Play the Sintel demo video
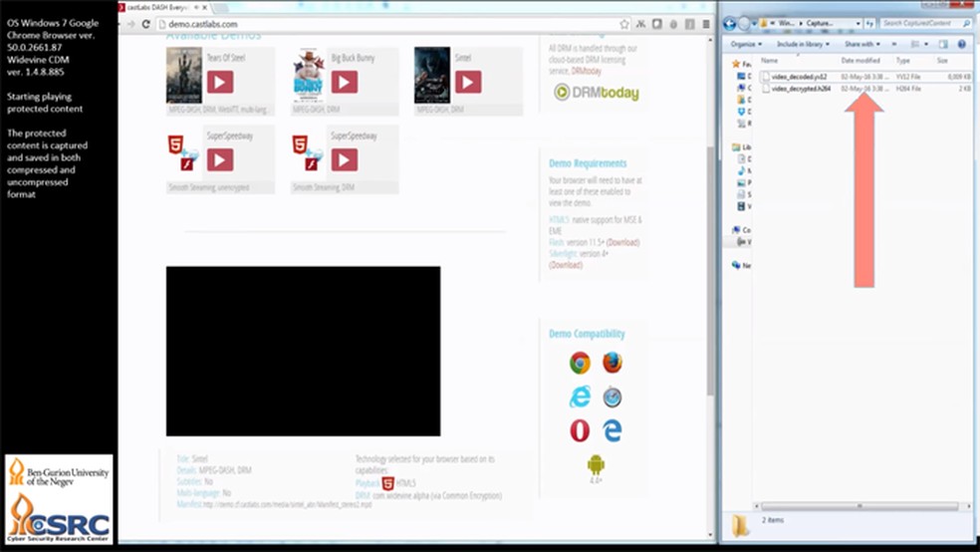Viewport: 980px width, 552px height. point(468,82)
